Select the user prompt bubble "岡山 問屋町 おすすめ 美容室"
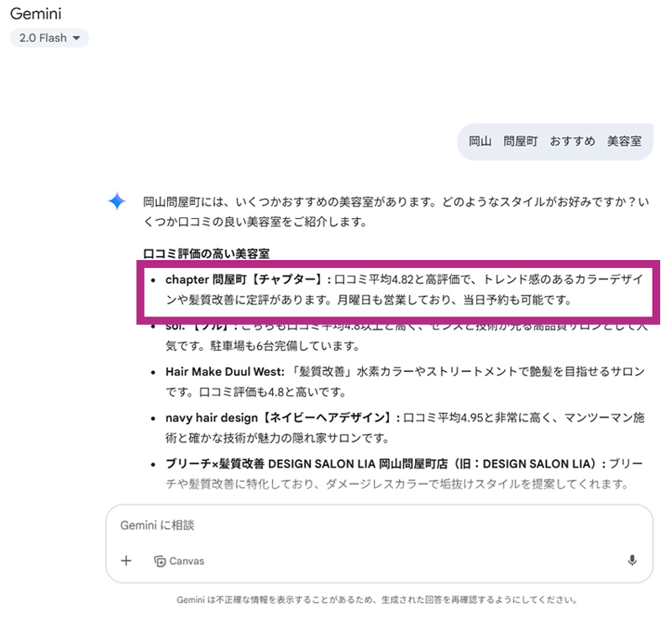This screenshot has width=672, height=617. [555, 142]
